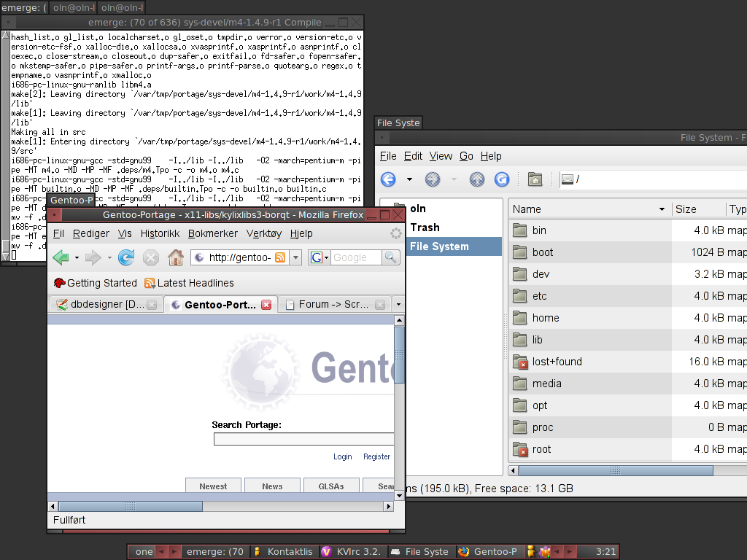The image size is (747, 560).
Task: Open the File menu in File System
Action: (388, 156)
